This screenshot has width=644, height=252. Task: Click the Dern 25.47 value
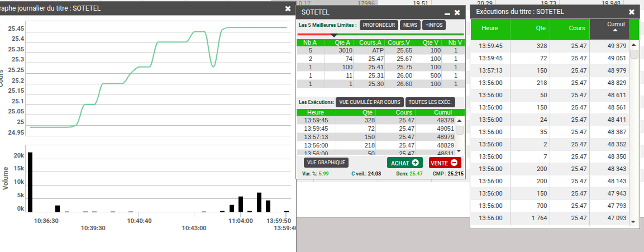click(416, 174)
